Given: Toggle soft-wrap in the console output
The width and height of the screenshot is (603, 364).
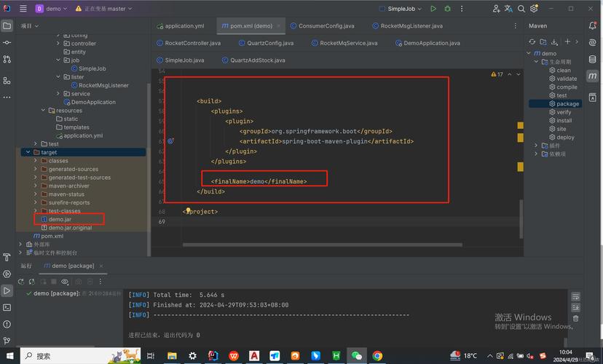Looking at the screenshot, I should tap(575, 296).
